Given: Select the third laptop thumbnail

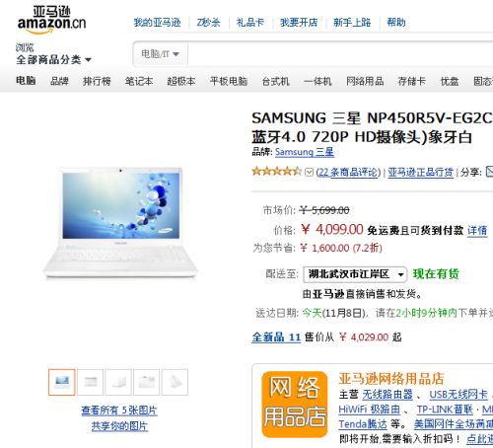Looking at the screenshot, I should pyautogui.click(x=118, y=382).
